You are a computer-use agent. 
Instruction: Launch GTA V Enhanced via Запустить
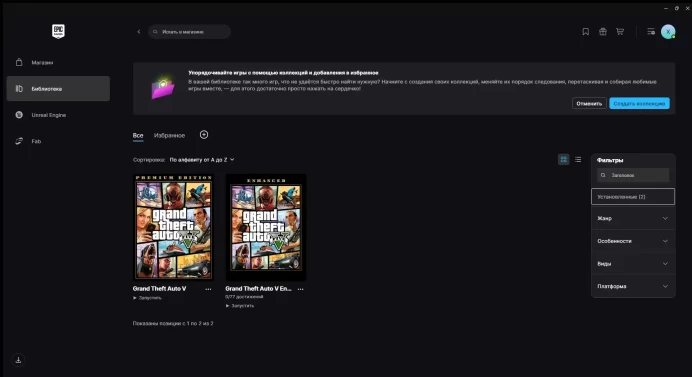coord(240,305)
